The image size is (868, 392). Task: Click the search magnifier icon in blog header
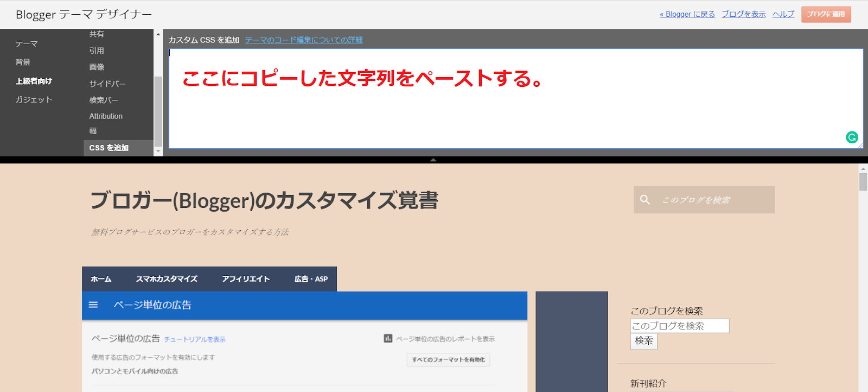click(x=645, y=200)
